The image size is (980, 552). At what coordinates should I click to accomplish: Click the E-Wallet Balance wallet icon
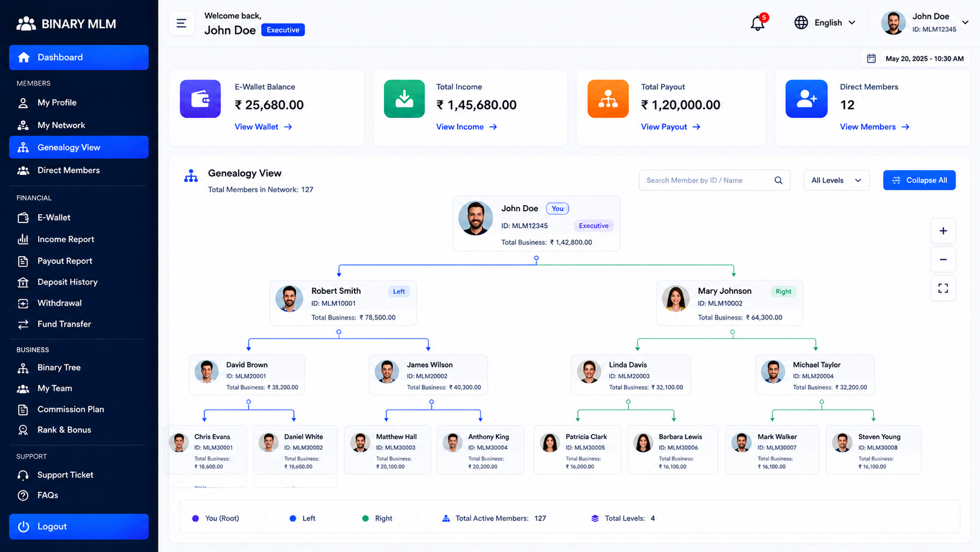(200, 99)
